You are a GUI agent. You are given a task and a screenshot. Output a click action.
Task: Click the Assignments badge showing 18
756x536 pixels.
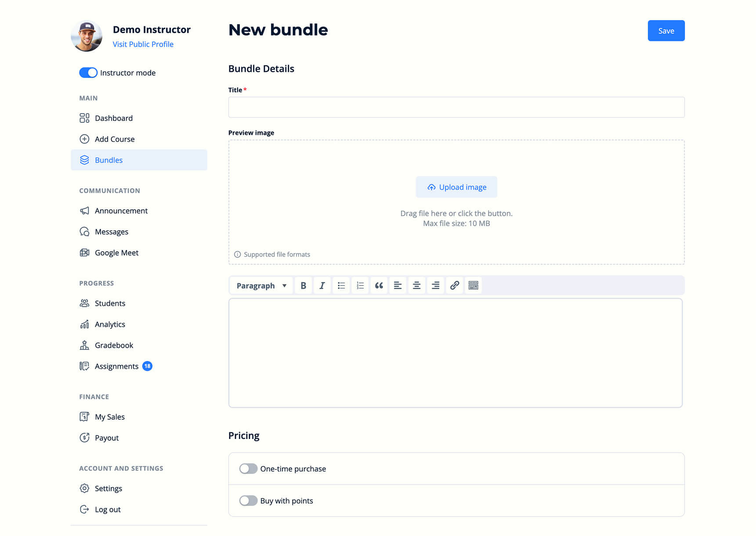tap(147, 366)
